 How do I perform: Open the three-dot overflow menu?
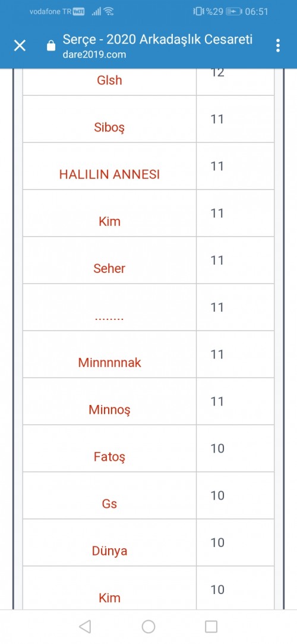278,45
